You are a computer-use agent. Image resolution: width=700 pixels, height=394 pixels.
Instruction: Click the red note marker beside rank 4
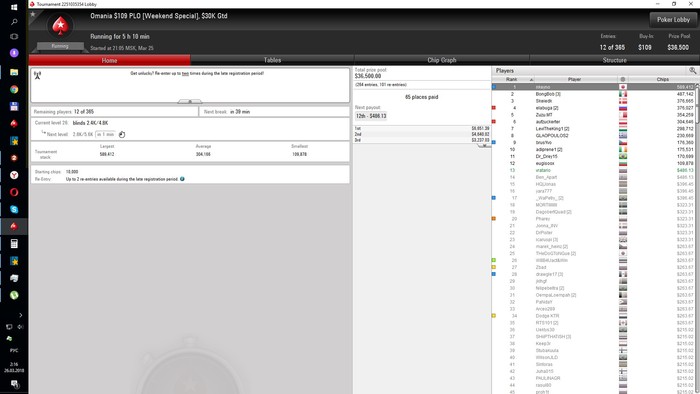click(x=494, y=108)
